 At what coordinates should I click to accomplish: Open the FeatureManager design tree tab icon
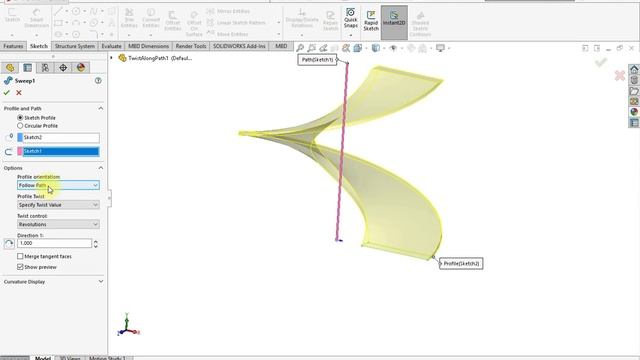(10, 68)
